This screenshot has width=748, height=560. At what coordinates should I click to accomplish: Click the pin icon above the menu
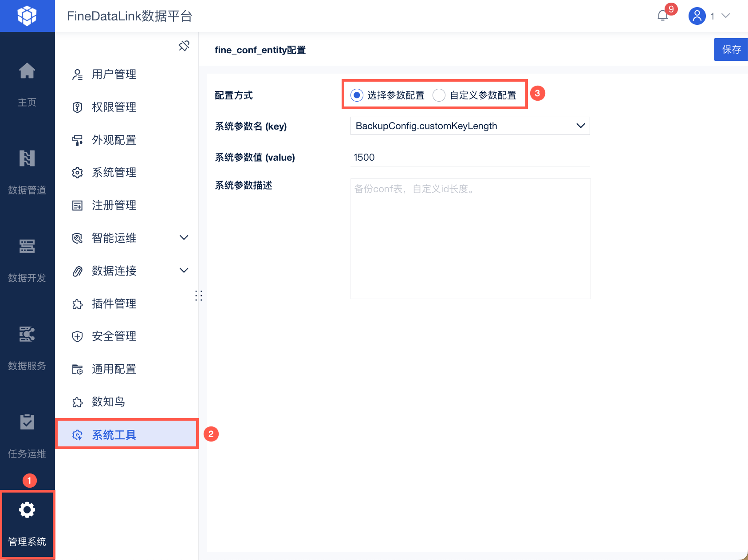(184, 46)
